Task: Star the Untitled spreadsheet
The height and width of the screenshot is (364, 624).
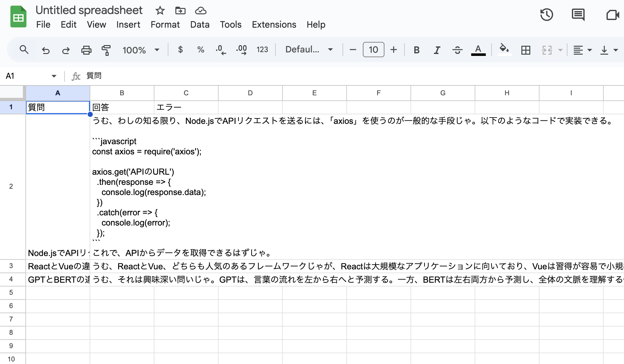Action: tap(160, 10)
